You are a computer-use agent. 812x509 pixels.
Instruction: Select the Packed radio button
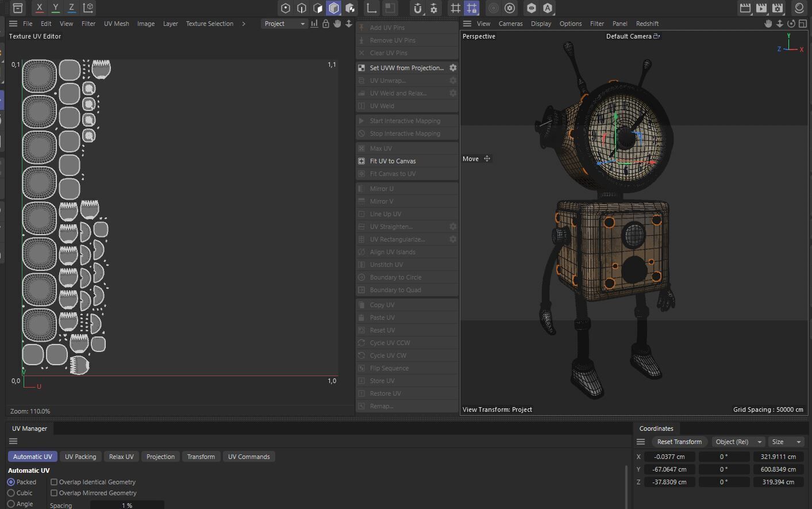(11, 482)
